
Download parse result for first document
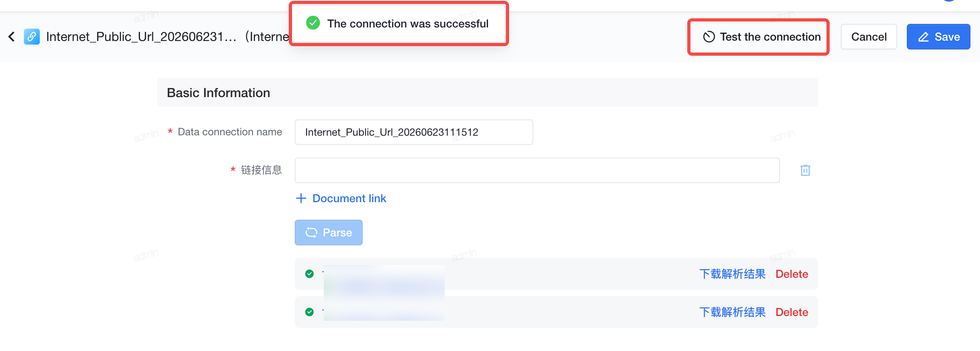pyautogui.click(x=732, y=274)
